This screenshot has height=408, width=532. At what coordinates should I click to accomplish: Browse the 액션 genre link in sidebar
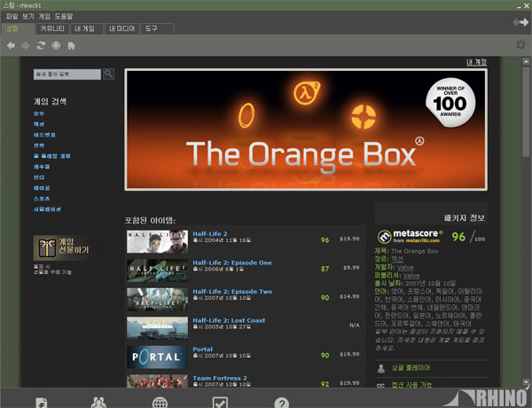click(39, 124)
